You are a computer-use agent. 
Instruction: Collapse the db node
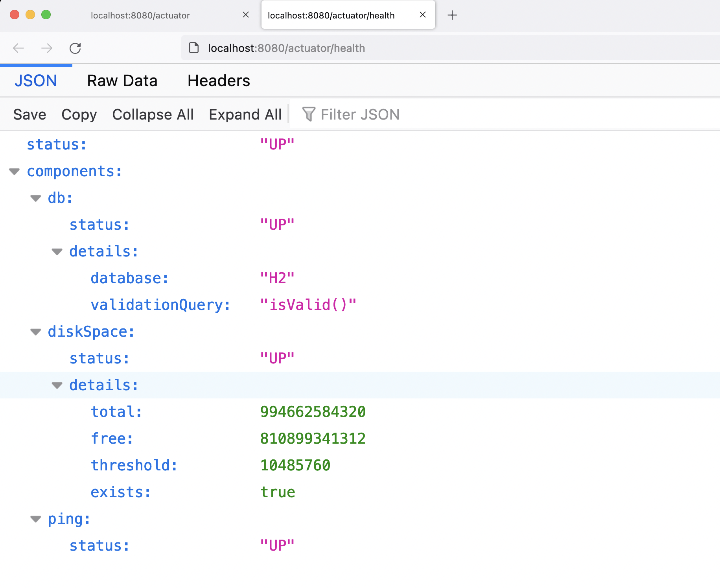pyautogui.click(x=35, y=198)
